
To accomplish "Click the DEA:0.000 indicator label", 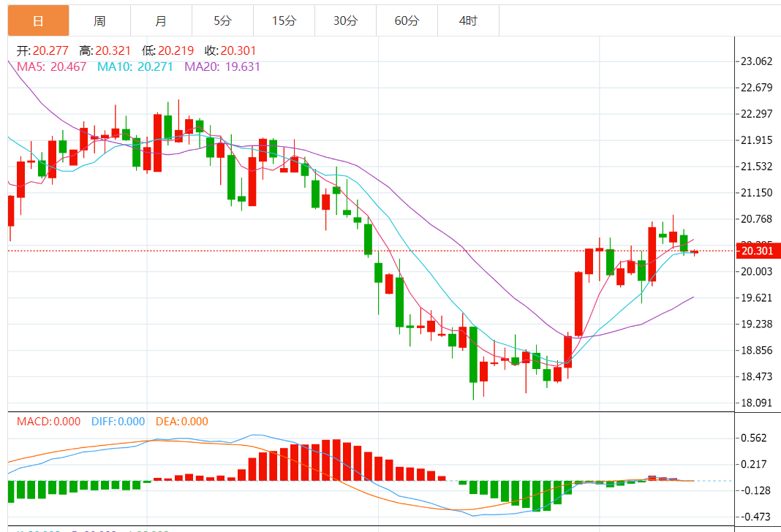I will [182, 422].
